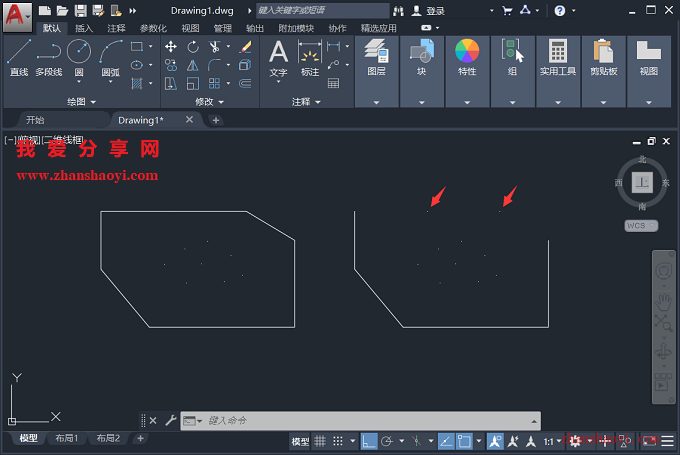Click the Rectangular Array tool
This screenshot has height=455, width=680.
click(214, 83)
